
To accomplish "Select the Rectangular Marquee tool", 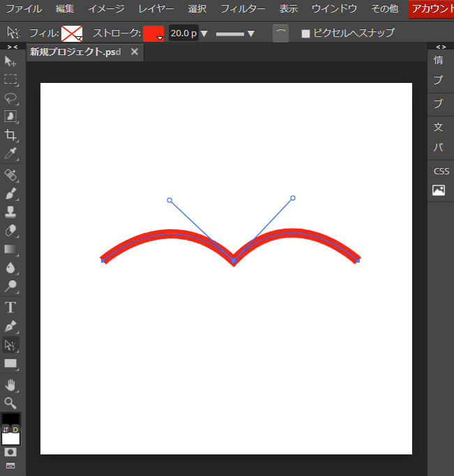I will (10, 79).
